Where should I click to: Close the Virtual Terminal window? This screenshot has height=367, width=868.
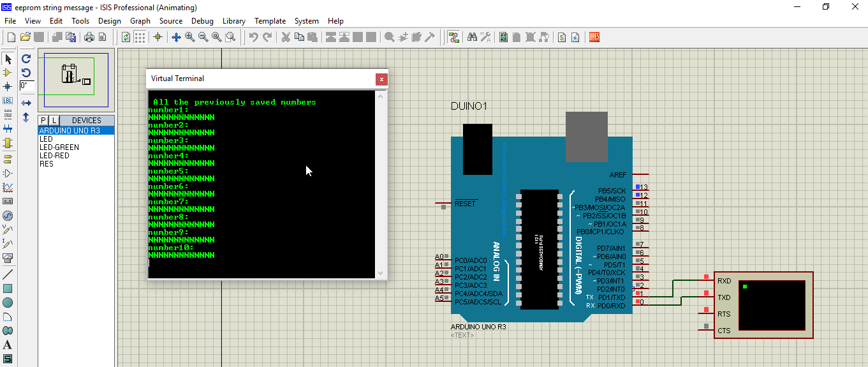pos(381,79)
